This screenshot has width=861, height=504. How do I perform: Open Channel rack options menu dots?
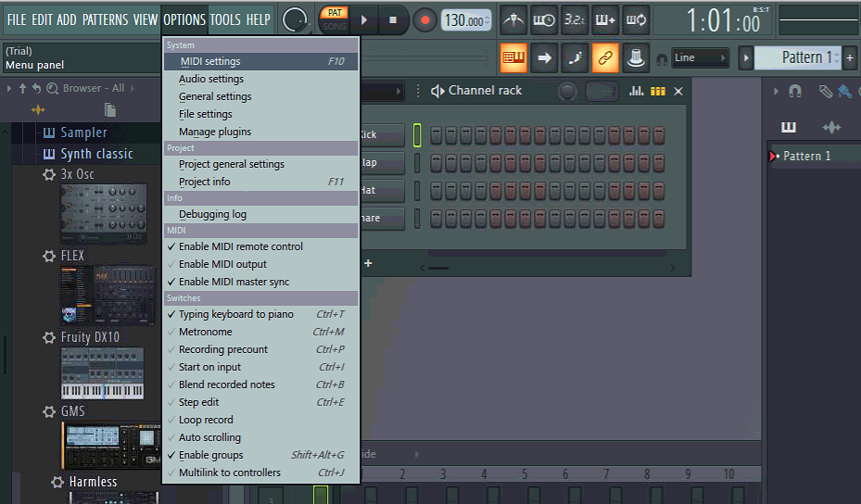tap(418, 91)
